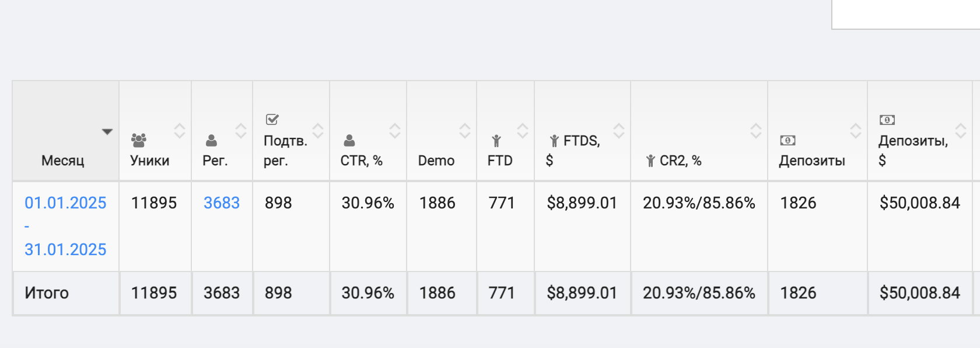Click the white input box at the top right
The height and width of the screenshot is (348, 980).
905,14
